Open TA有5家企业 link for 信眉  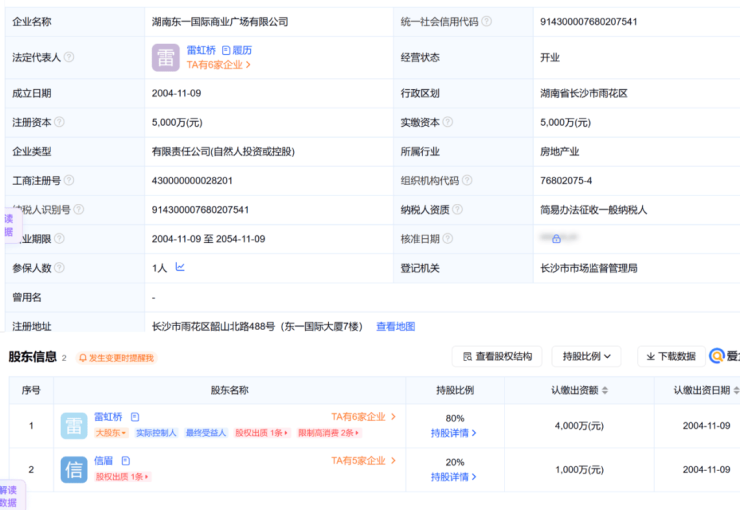363,460
